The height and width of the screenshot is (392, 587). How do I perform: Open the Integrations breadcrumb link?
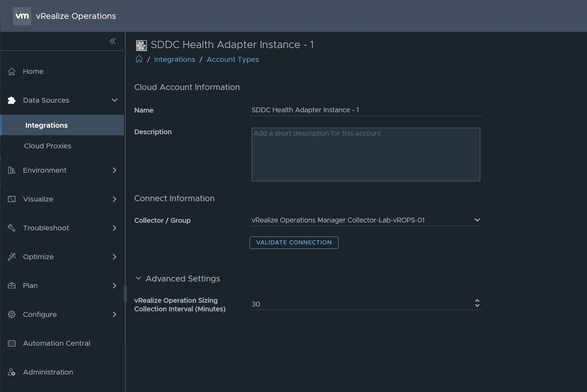tap(175, 59)
